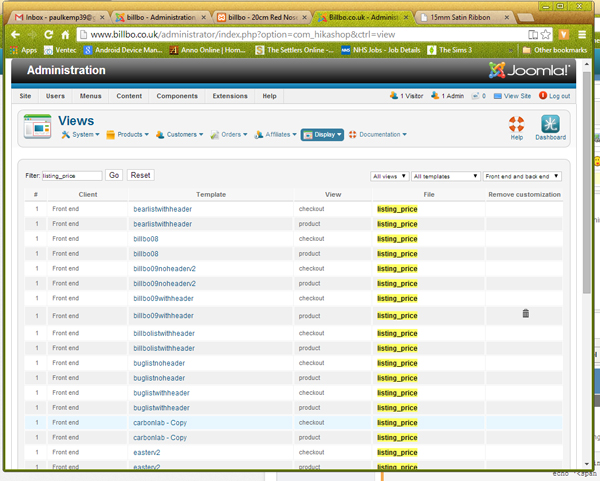Open the Joomla Help menu
This screenshot has width=600, height=481.
click(269, 96)
